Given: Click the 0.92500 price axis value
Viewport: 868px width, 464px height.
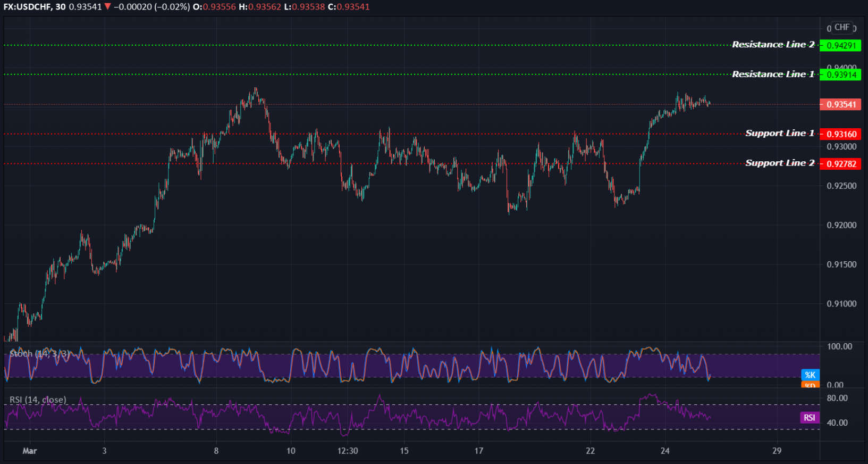Looking at the screenshot, I should coord(842,186).
